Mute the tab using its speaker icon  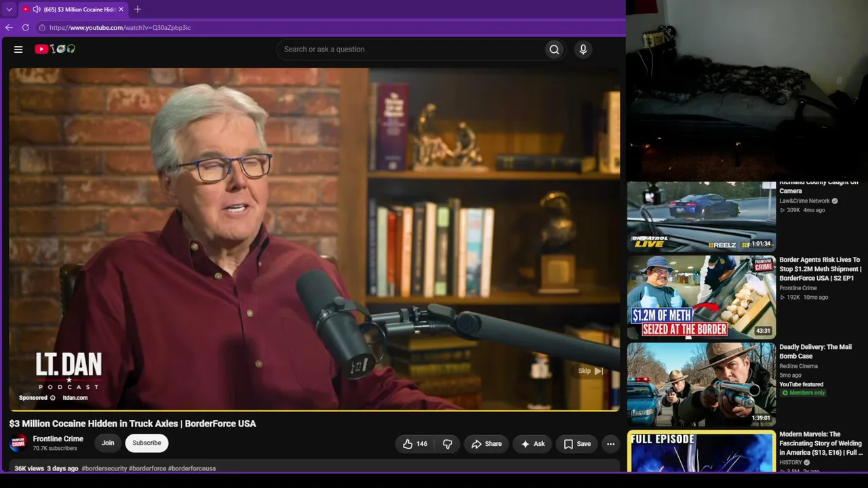pyautogui.click(x=36, y=9)
